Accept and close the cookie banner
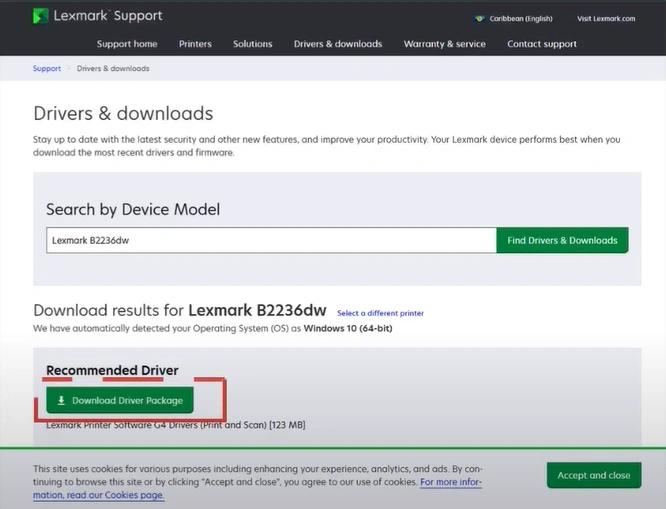Image resolution: width=666 pixels, height=509 pixels. (593, 475)
